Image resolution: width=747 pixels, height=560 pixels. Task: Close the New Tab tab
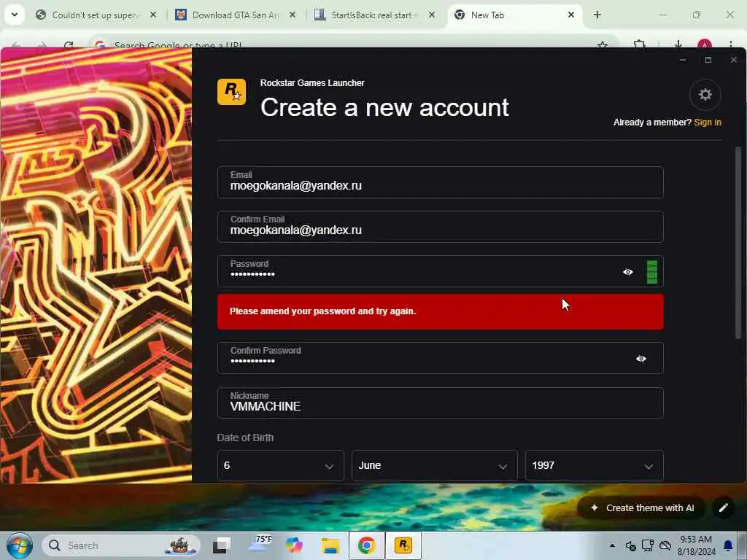pyautogui.click(x=570, y=15)
